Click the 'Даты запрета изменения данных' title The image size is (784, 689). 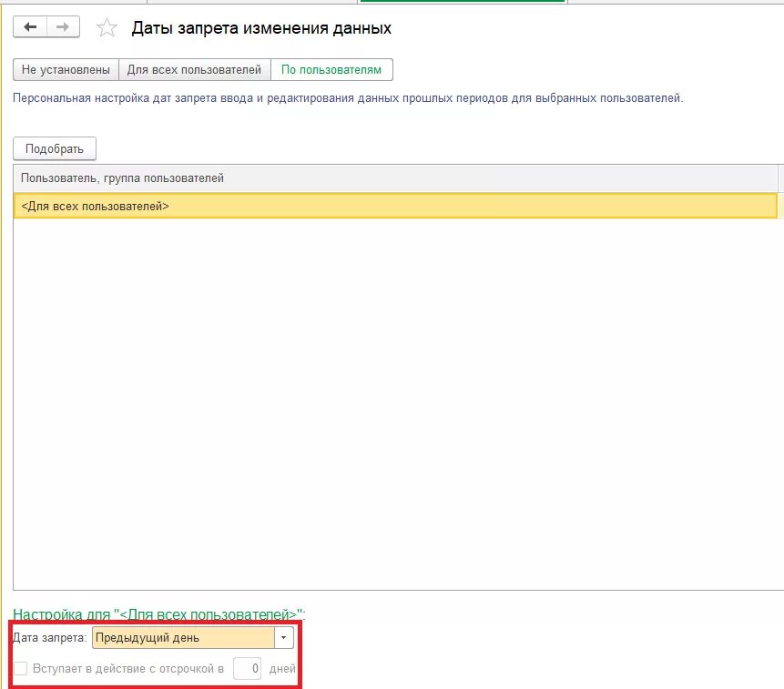tap(261, 28)
